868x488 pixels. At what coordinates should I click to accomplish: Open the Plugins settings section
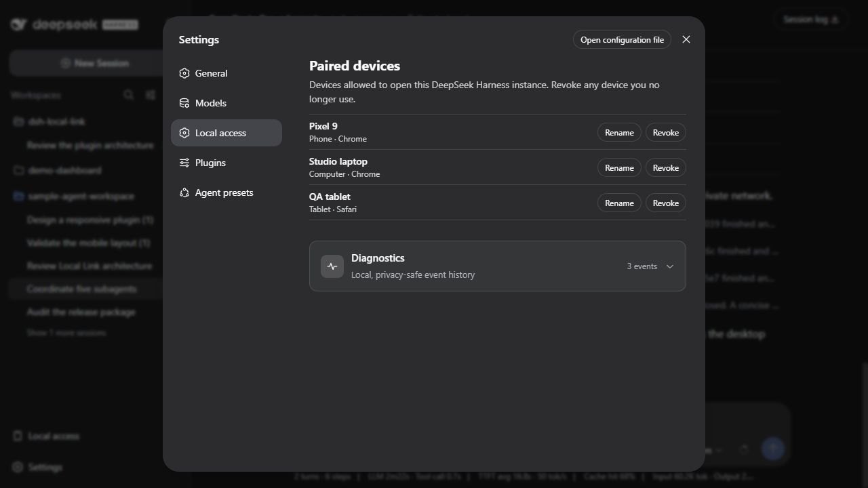click(226, 163)
